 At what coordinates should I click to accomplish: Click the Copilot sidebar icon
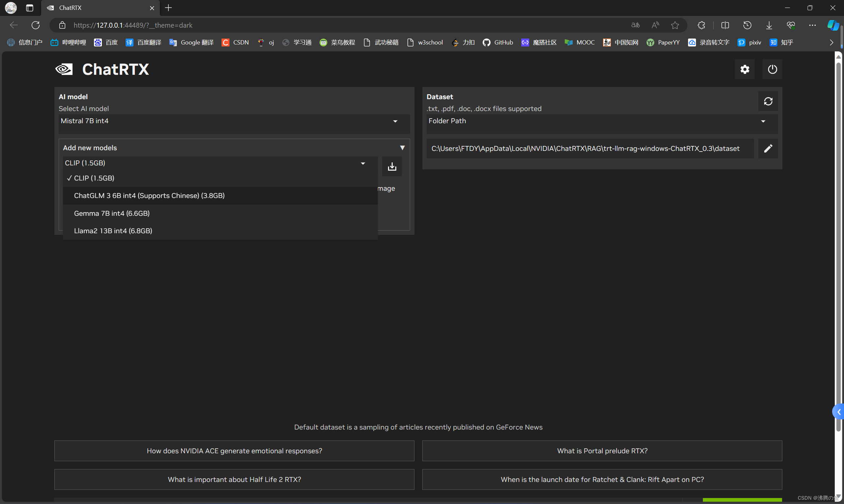[832, 25]
